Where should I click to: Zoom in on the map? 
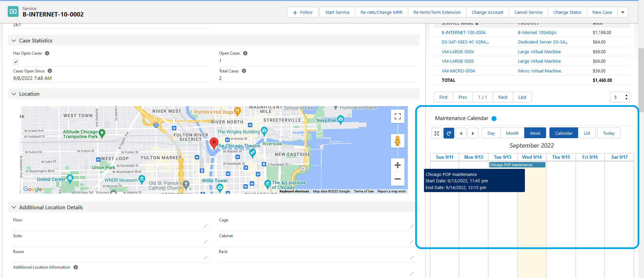pos(397,165)
